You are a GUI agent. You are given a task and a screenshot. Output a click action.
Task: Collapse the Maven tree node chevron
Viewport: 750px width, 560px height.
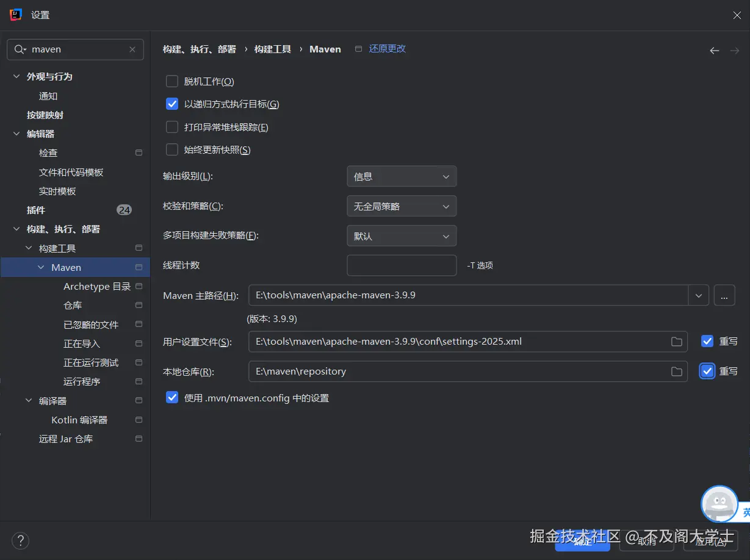[x=41, y=268]
